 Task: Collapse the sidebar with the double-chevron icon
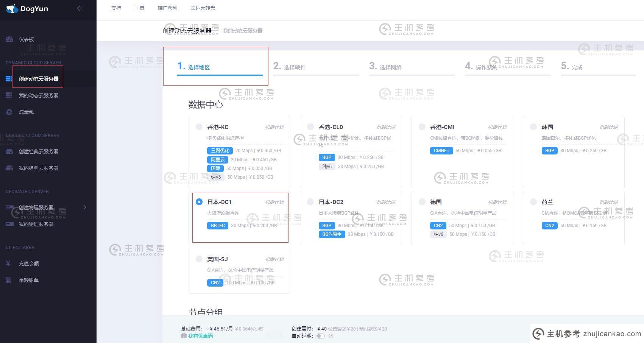[x=80, y=8]
